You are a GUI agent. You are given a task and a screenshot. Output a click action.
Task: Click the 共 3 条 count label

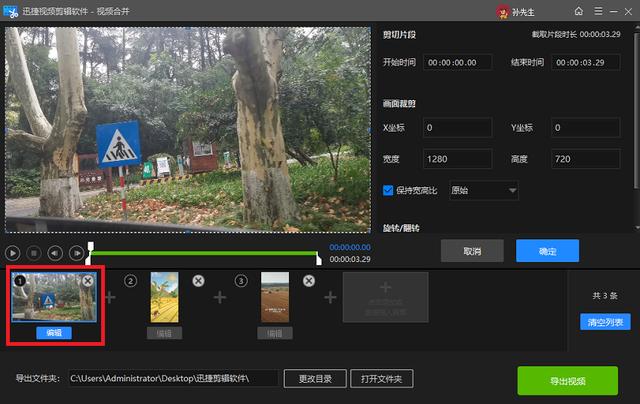pyautogui.click(x=605, y=295)
